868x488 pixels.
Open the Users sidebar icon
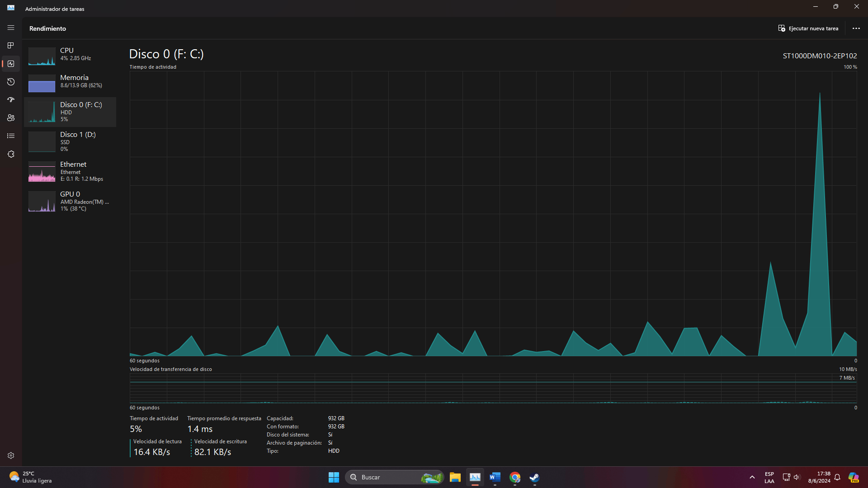(x=11, y=118)
